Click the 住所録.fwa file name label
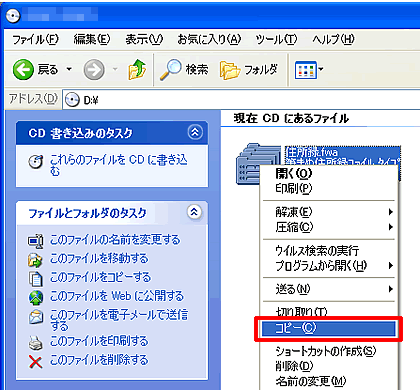The height and width of the screenshot is (390, 420). click(x=312, y=152)
